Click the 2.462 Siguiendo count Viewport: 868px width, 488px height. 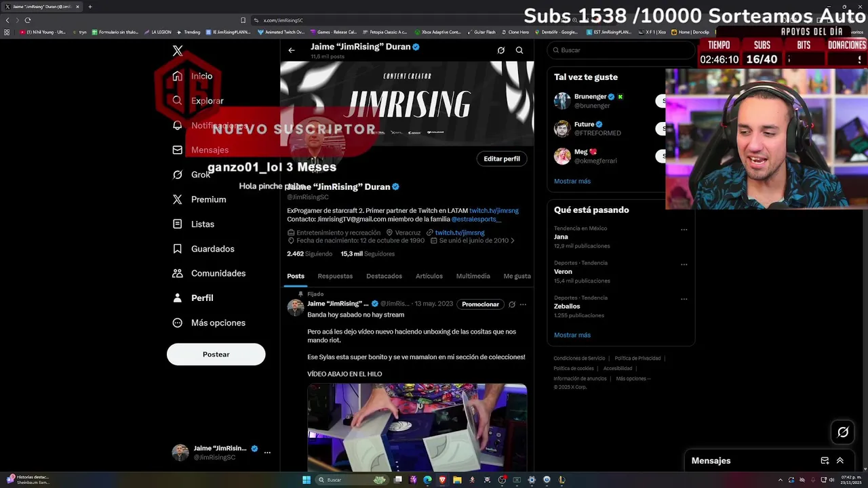[309, 253]
